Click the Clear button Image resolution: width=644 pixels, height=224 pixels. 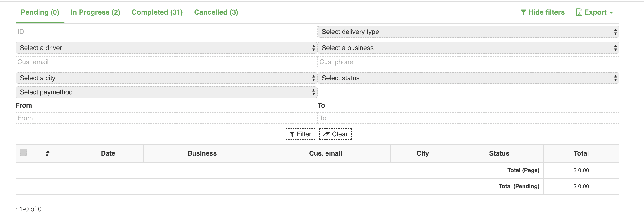coord(335,134)
